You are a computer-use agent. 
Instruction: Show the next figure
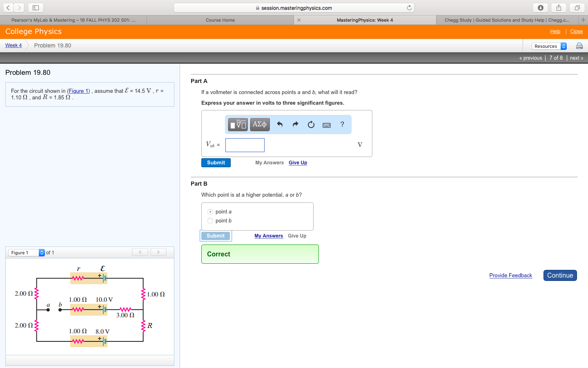click(x=158, y=252)
